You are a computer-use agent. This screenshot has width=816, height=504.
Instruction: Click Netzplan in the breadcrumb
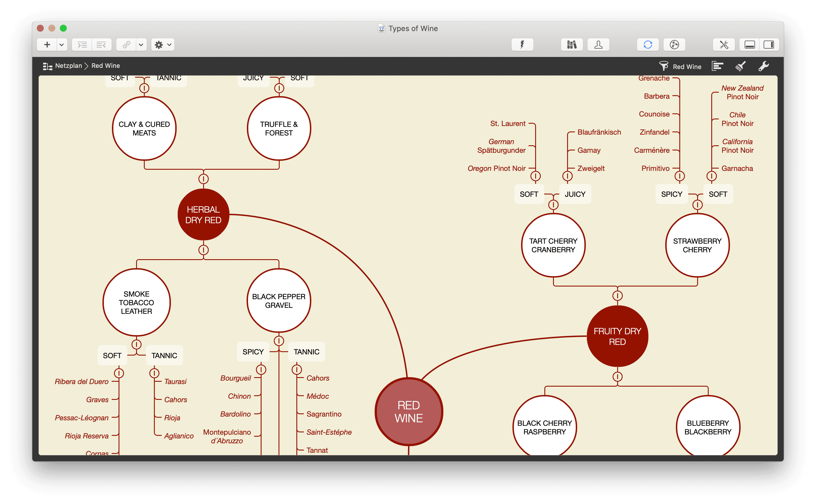coord(68,66)
